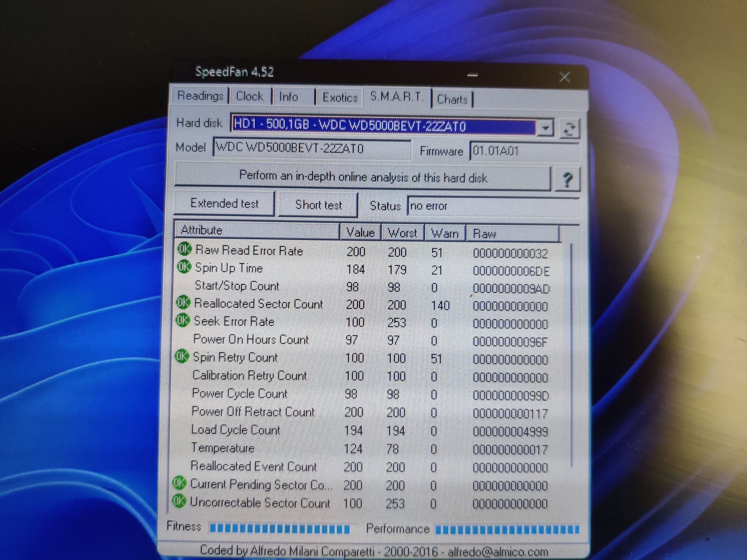Select the S.M.A.R.T. tab

[397, 97]
